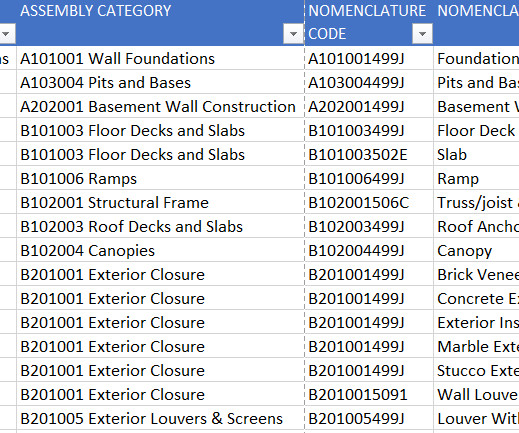Open the Nomenclature Code filter dropdown
The width and height of the screenshot is (519, 433).
(x=422, y=34)
